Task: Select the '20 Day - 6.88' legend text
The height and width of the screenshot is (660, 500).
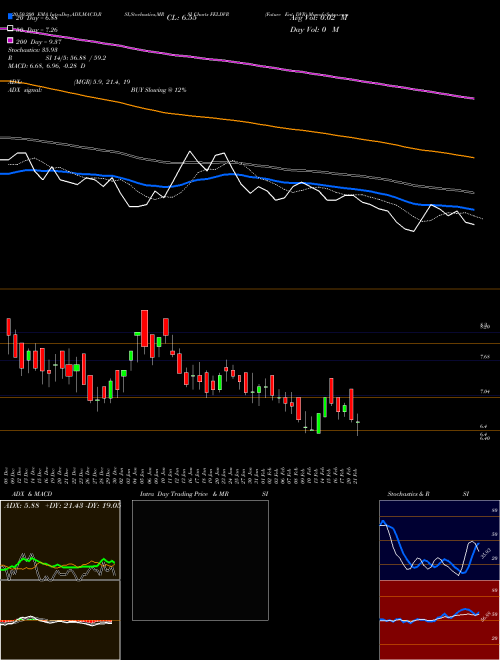Action: tap(39, 18)
